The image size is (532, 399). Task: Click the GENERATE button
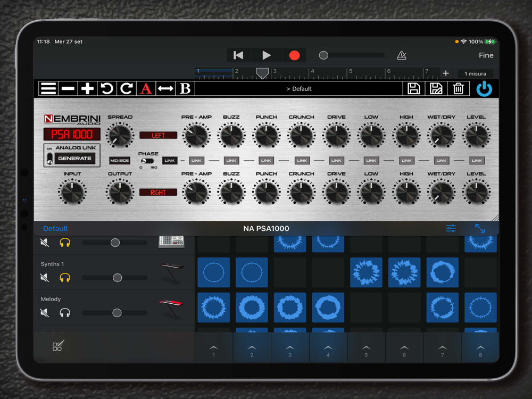click(74, 158)
